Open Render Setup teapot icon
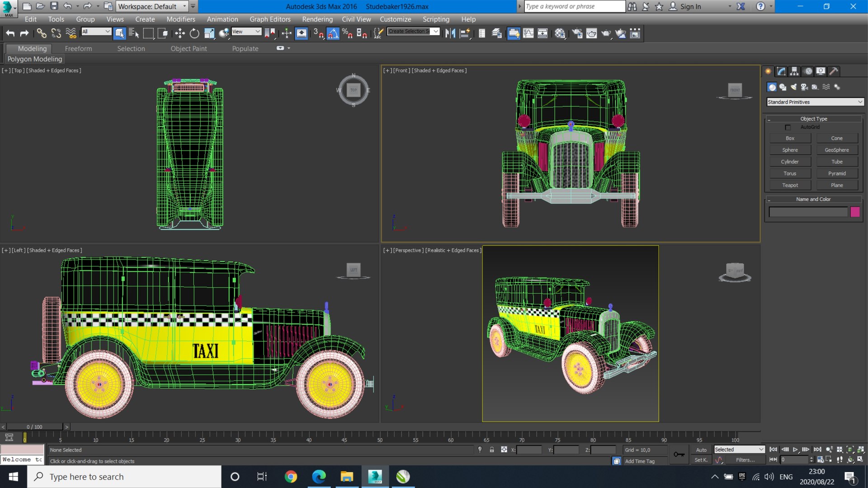This screenshot has height=488, width=868. coord(577,33)
